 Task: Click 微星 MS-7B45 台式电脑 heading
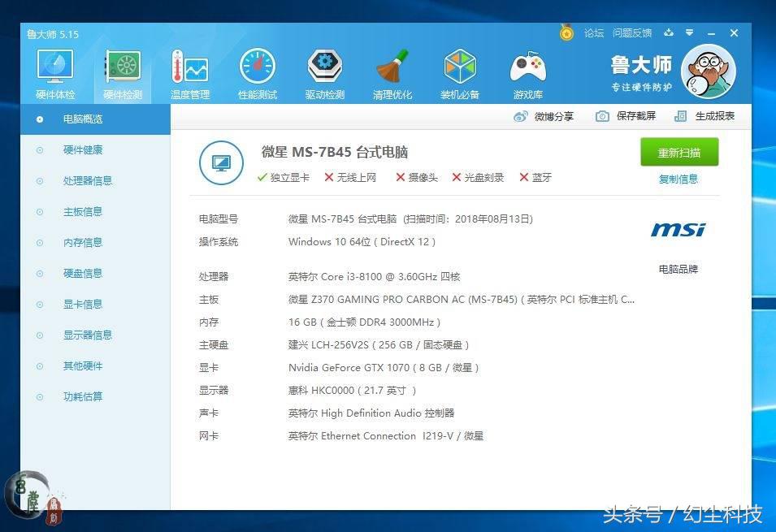point(335,152)
